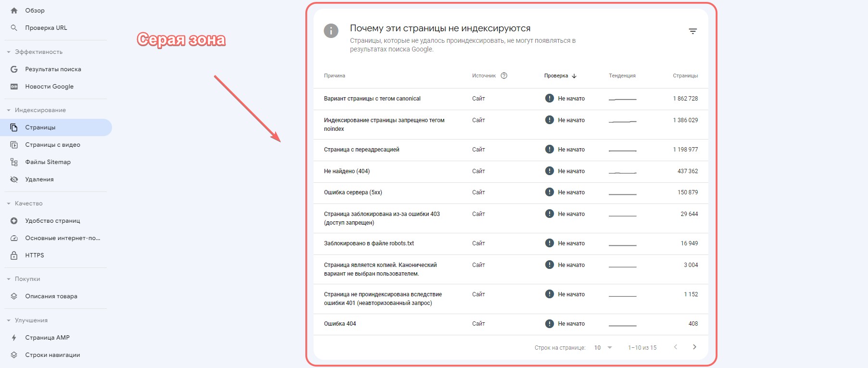868x368 pixels.
Task: Click the Страницы column header
Action: click(x=685, y=76)
